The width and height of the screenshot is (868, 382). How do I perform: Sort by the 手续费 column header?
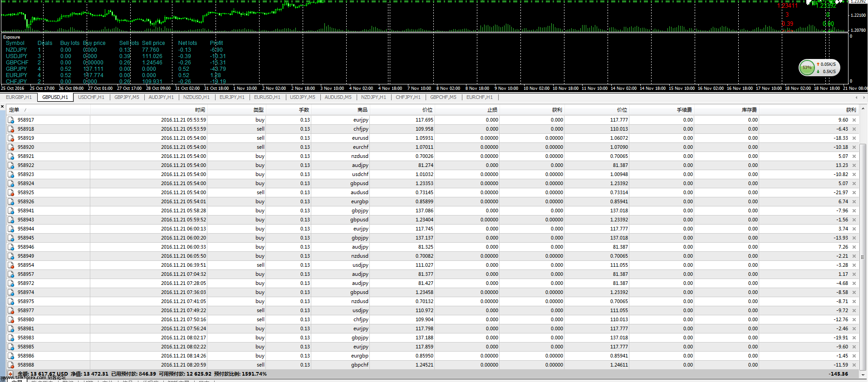click(x=661, y=110)
